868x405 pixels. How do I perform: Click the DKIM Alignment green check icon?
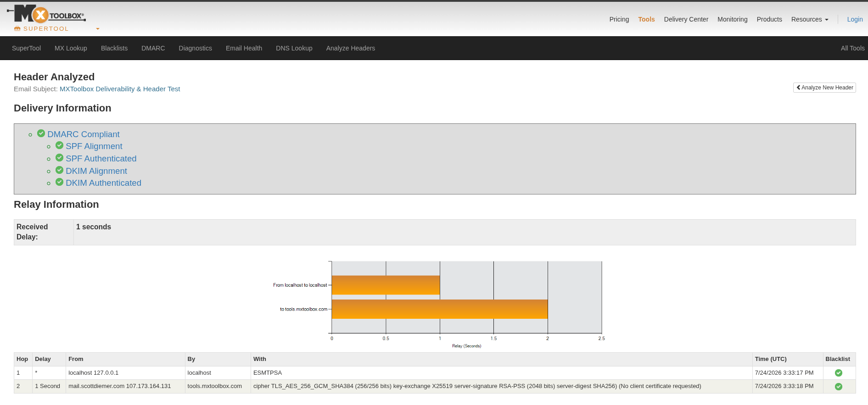(x=60, y=170)
